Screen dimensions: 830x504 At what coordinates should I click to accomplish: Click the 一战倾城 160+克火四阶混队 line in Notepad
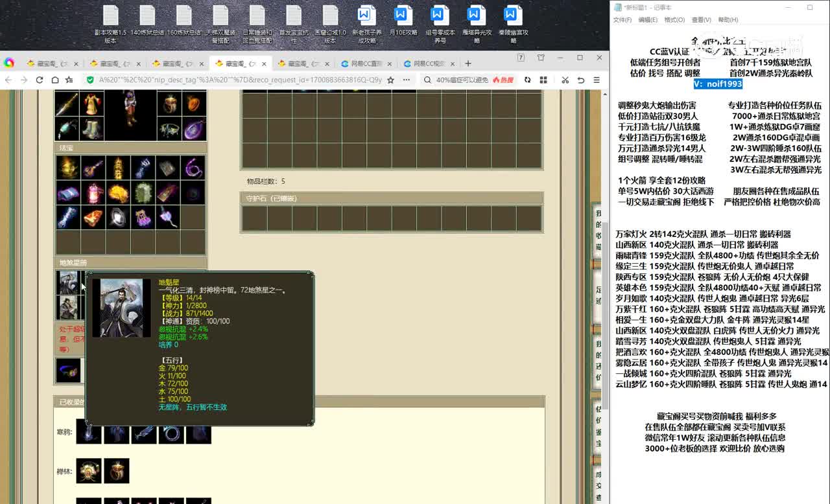(703, 373)
